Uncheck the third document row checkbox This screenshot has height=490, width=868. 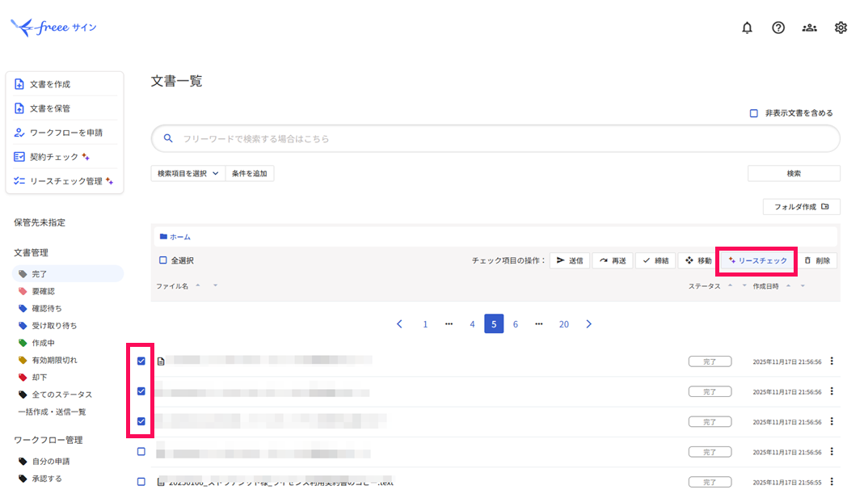141,421
